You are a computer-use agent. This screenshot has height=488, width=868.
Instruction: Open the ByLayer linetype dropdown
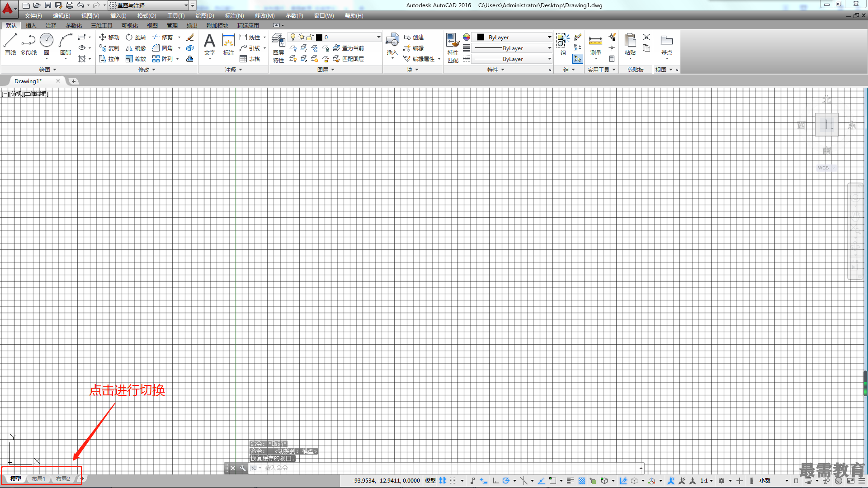click(x=549, y=59)
